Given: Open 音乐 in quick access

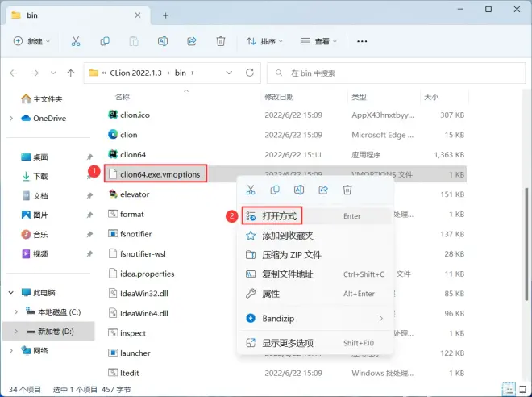Looking at the screenshot, I should pyautogui.click(x=35, y=235).
